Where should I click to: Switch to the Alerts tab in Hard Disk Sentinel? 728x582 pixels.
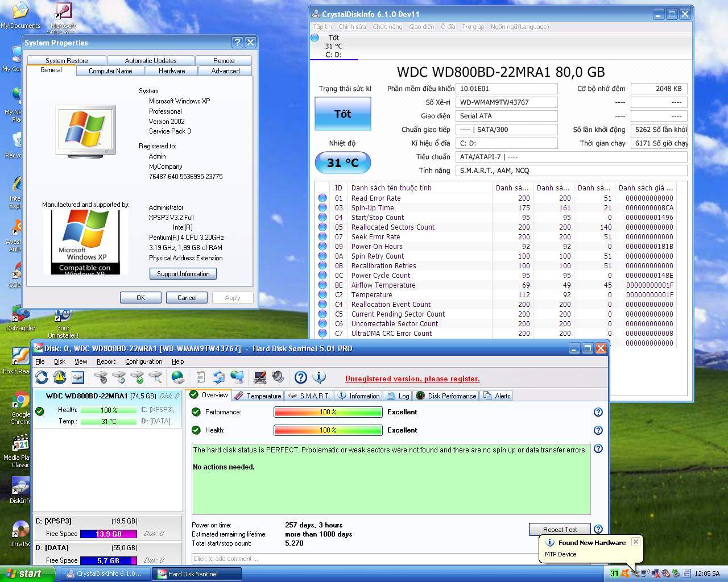[497, 396]
